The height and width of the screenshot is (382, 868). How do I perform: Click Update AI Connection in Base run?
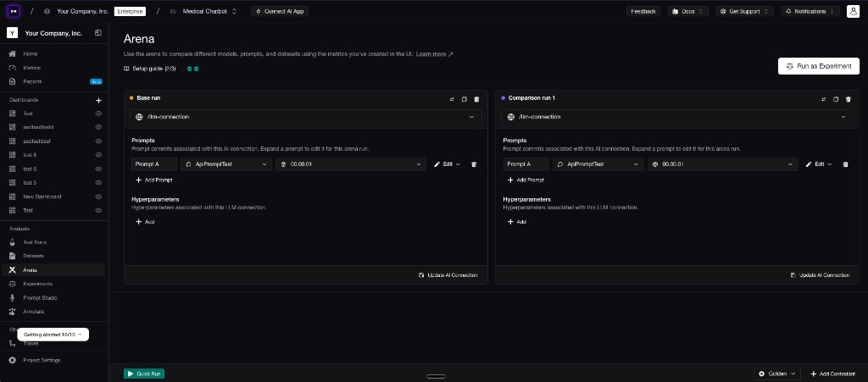pyautogui.click(x=448, y=274)
